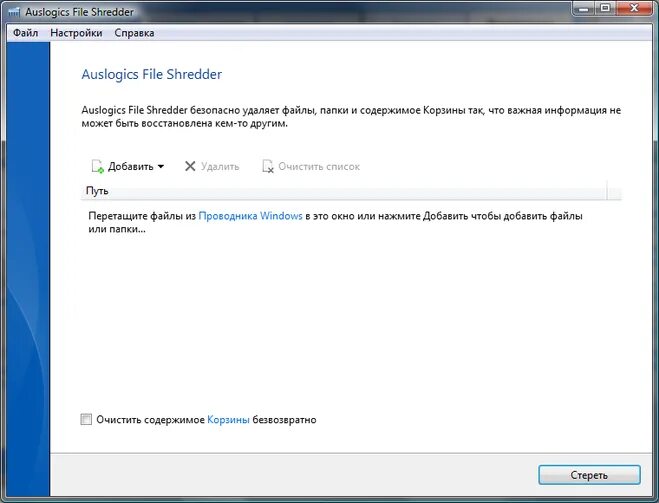Open the Настройки menu
This screenshot has width=659, height=503.
point(76,33)
